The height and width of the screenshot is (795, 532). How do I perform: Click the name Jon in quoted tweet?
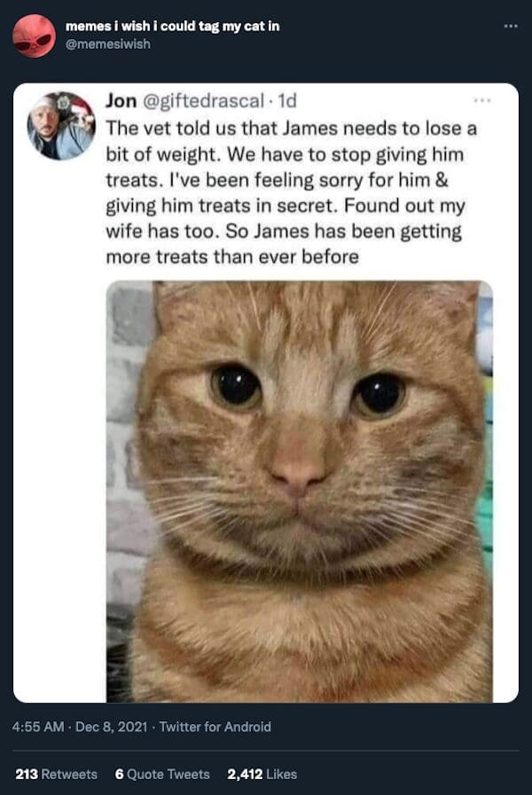121,101
